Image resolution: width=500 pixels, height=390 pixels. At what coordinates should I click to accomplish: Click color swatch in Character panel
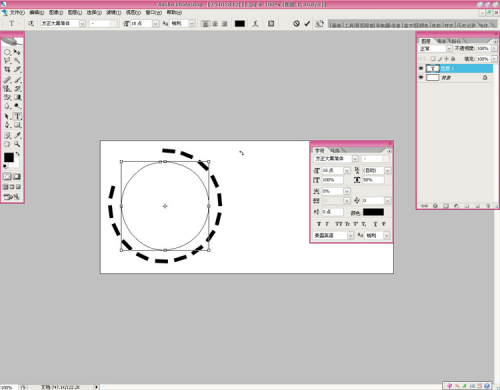[x=373, y=212]
